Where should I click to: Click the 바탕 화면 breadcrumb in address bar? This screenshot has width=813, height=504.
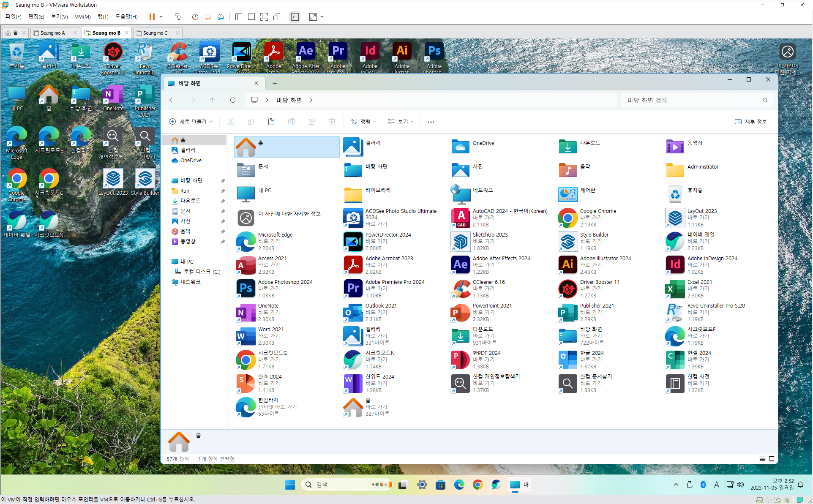click(x=289, y=100)
